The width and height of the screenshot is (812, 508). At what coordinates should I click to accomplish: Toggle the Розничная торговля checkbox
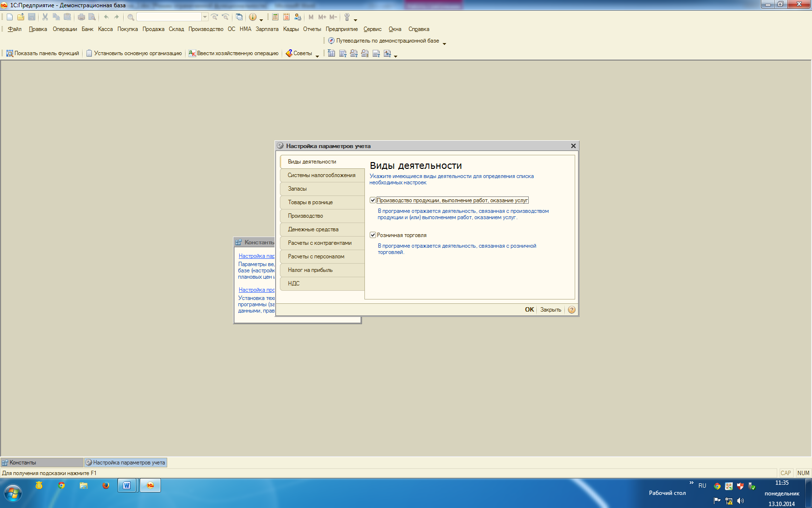tap(373, 235)
